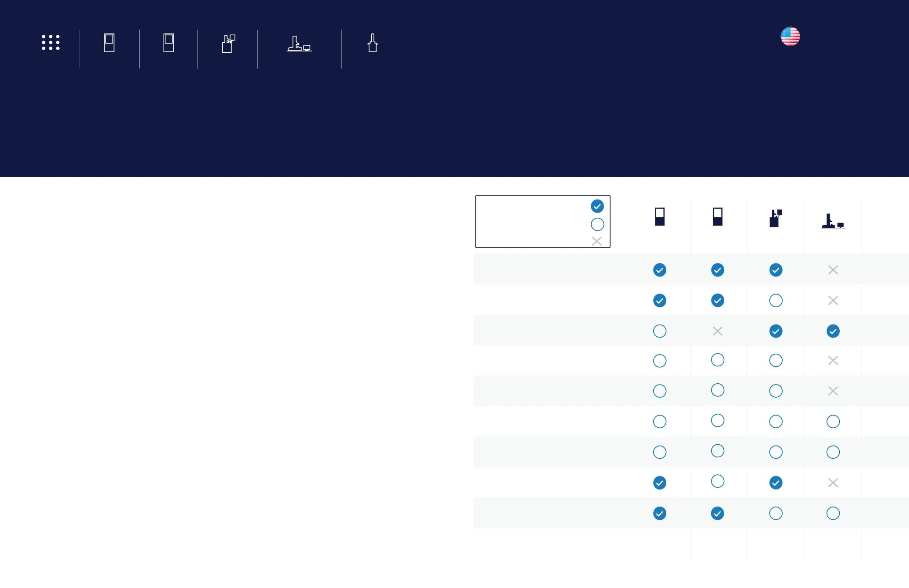909x588 pixels.
Task: Click the filled blue check in the legend box
Action: coord(597,206)
